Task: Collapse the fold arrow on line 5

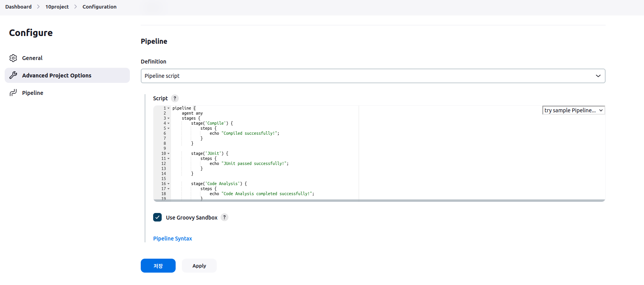Action: (168, 129)
